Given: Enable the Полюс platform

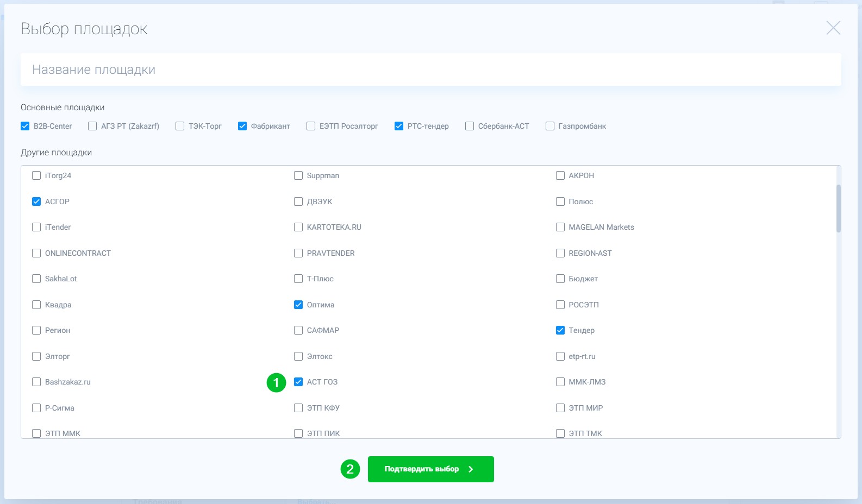Looking at the screenshot, I should (560, 201).
